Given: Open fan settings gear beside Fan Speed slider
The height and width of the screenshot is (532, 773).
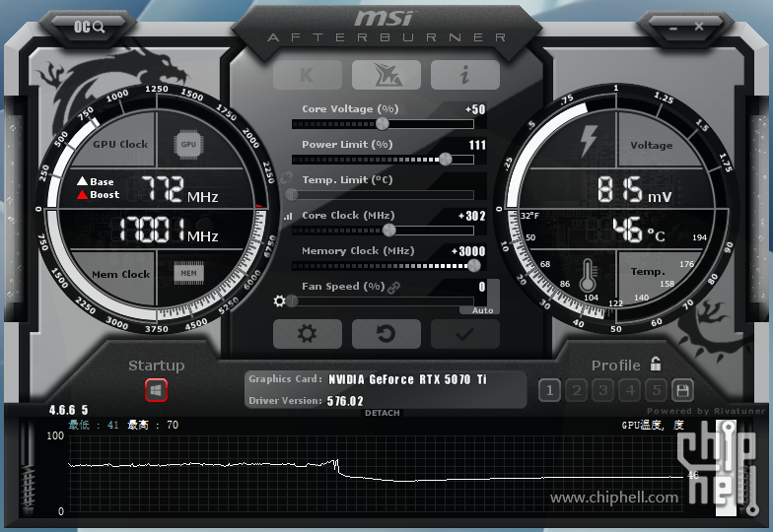Looking at the screenshot, I should [x=280, y=301].
